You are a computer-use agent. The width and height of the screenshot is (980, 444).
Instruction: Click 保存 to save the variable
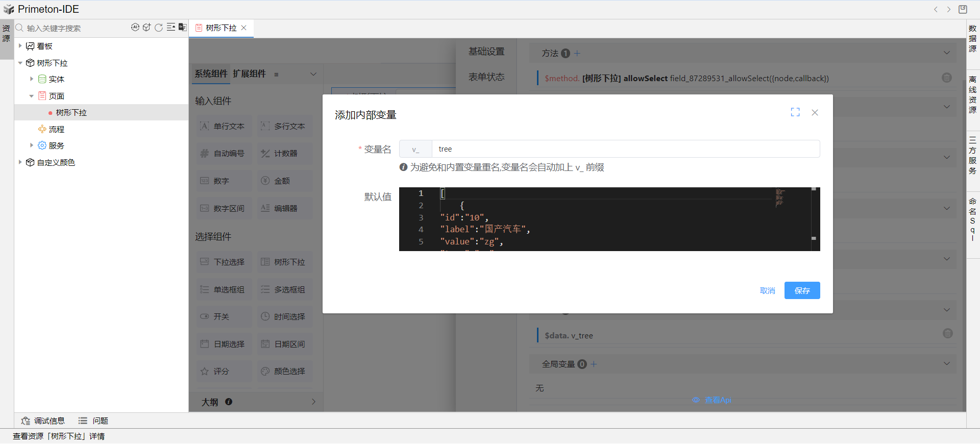pyautogui.click(x=802, y=290)
